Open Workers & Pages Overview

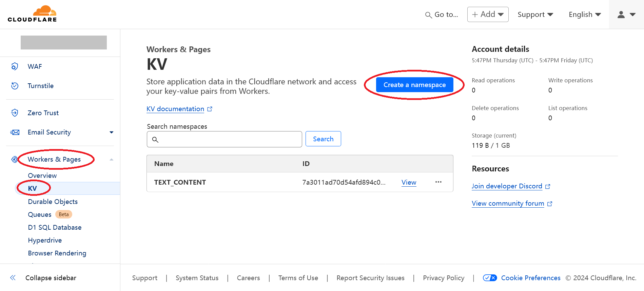coord(42,175)
